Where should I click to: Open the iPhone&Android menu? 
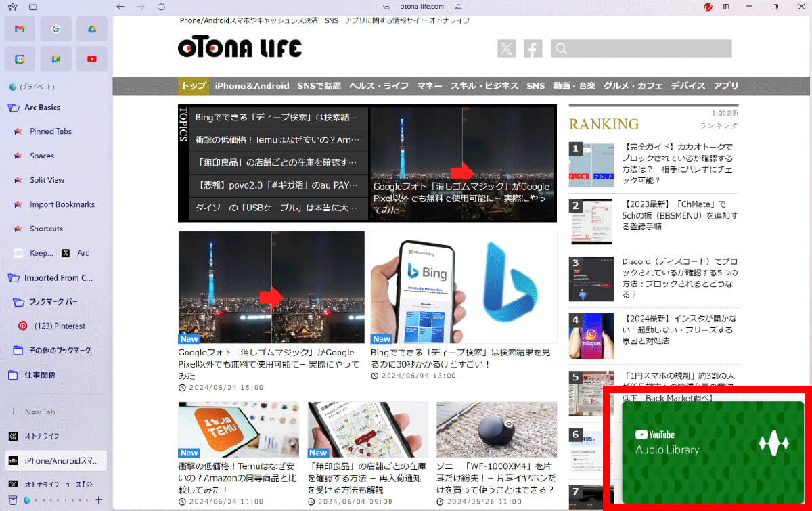click(252, 86)
